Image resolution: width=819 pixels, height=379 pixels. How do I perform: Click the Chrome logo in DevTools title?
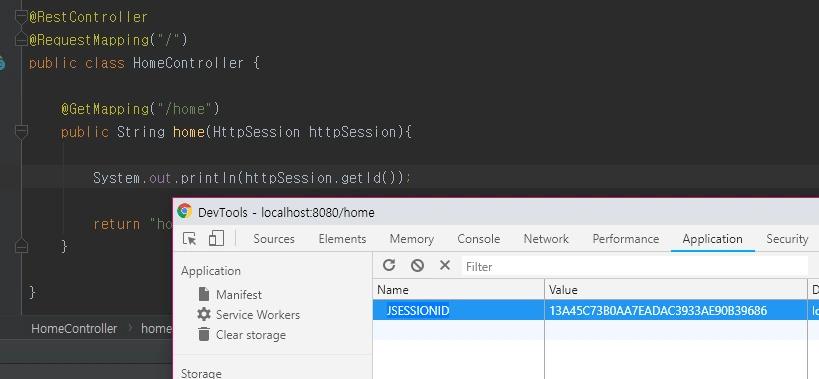(x=184, y=211)
